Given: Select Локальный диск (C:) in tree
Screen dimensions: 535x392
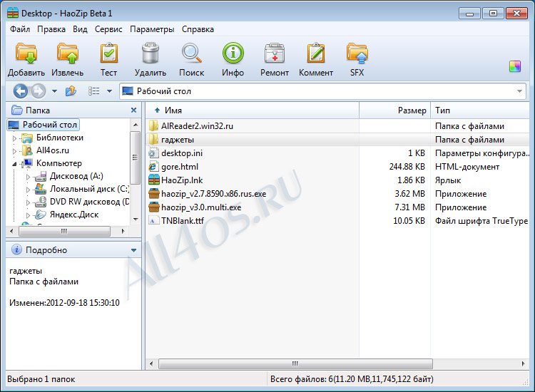Looking at the screenshot, I should [x=89, y=189].
